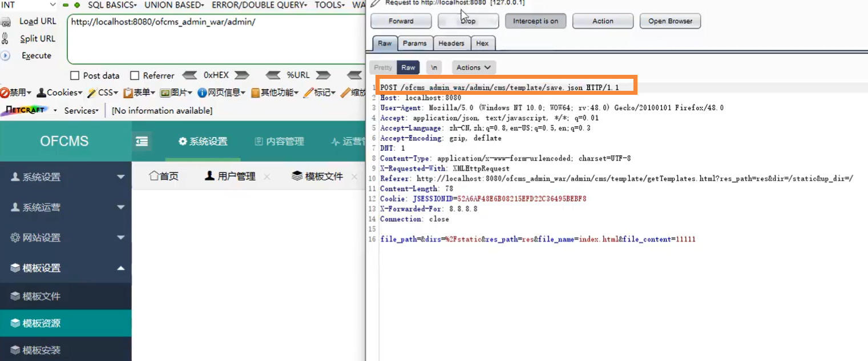
Task: Switch to the Burp Raw tab
Action: pyautogui.click(x=385, y=43)
